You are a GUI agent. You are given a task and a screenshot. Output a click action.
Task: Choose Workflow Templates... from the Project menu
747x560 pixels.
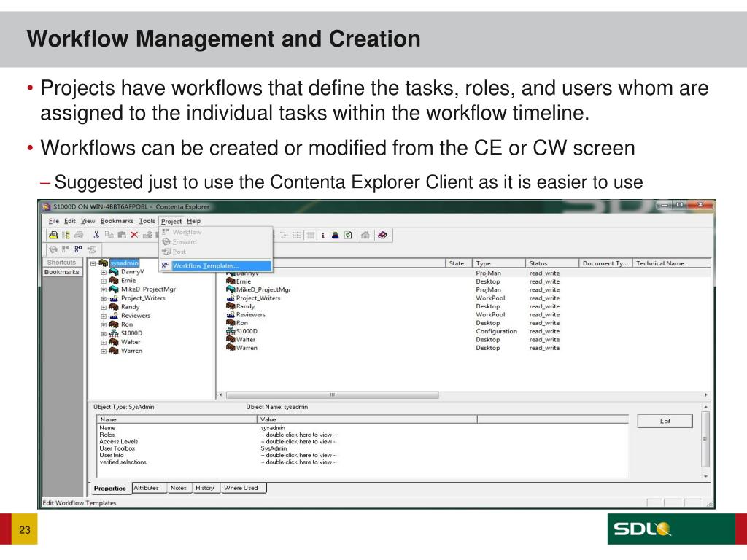(216, 265)
